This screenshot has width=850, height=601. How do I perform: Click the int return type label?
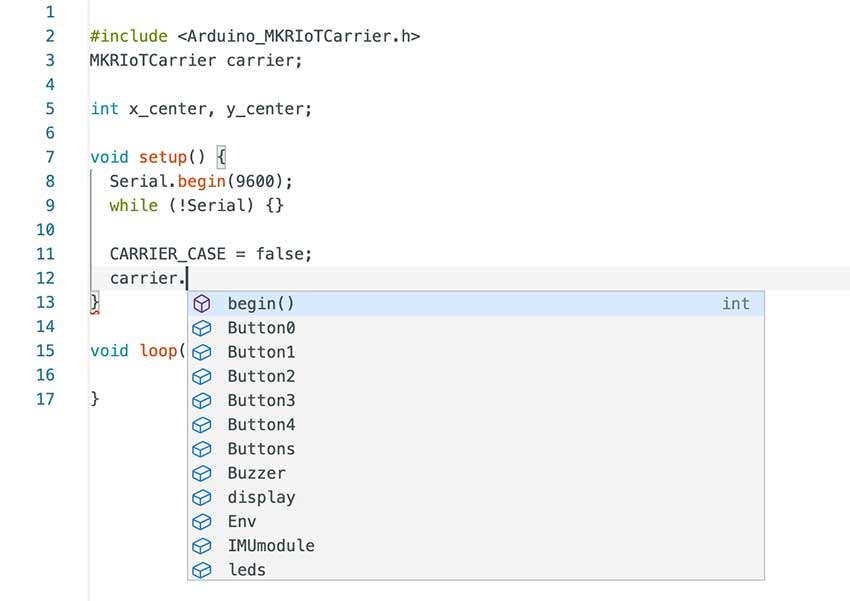(x=735, y=304)
